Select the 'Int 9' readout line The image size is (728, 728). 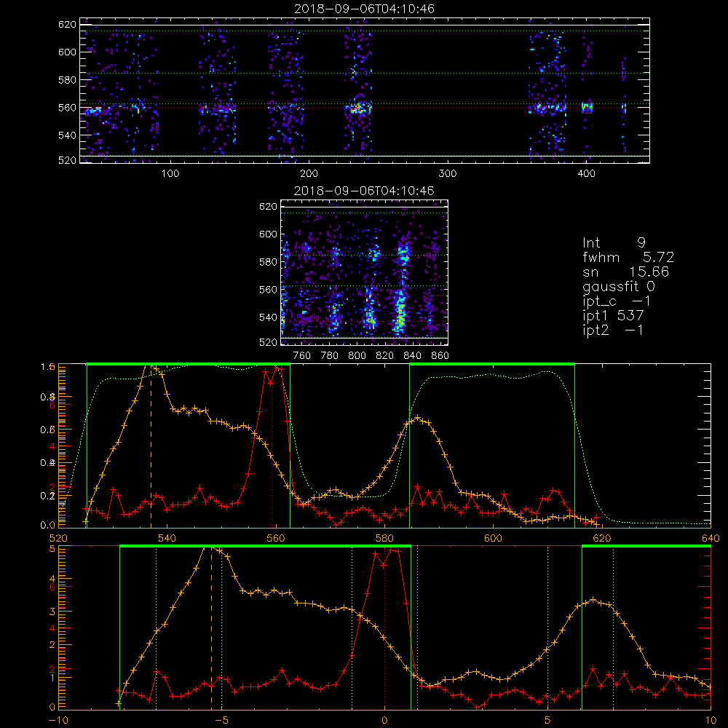tap(614, 243)
